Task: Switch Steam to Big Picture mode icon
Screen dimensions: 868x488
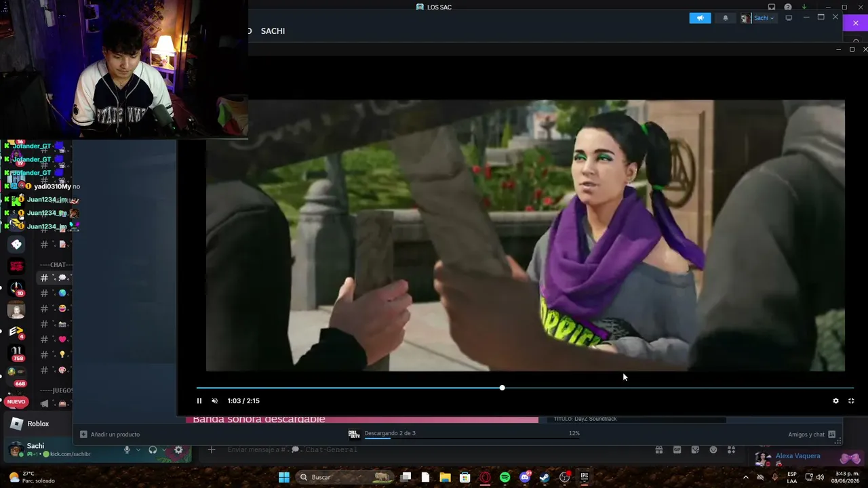Action: 789,18
